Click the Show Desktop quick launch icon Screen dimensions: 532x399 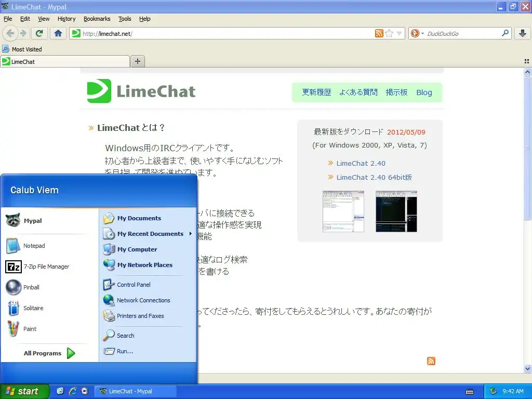60,391
